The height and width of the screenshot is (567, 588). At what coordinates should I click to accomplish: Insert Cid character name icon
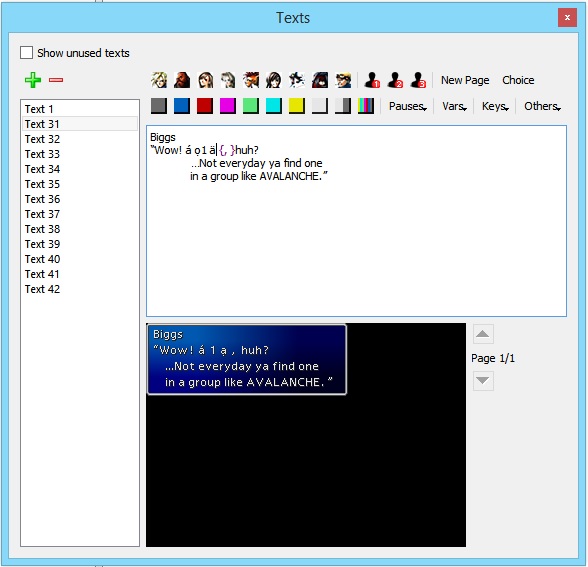pyautogui.click(x=343, y=80)
